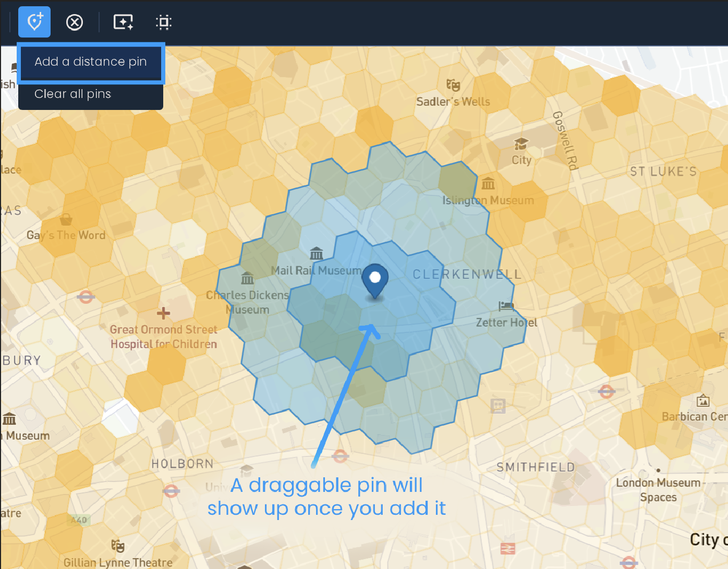Click the Gillian Lynne Theatre label
728x569 pixels.
click(x=118, y=563)
